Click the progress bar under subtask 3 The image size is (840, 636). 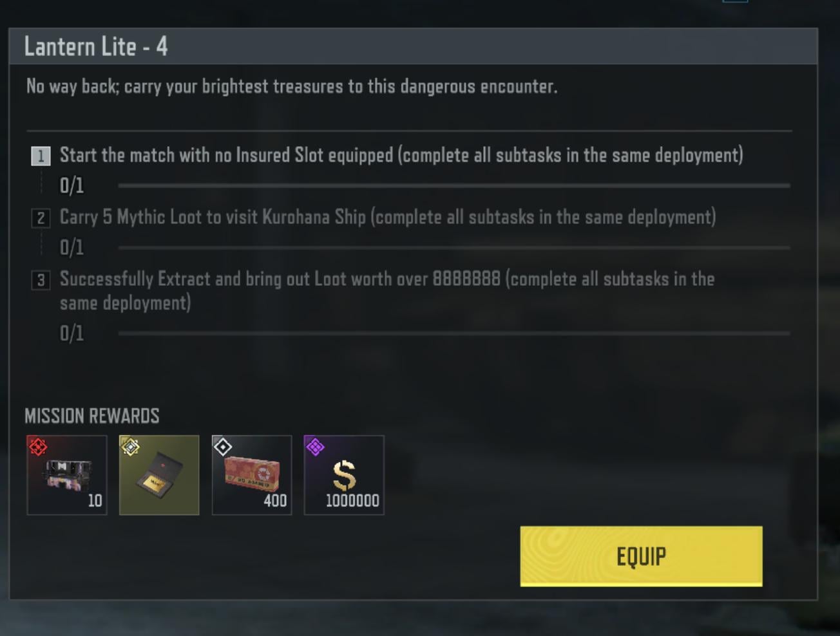454,333
